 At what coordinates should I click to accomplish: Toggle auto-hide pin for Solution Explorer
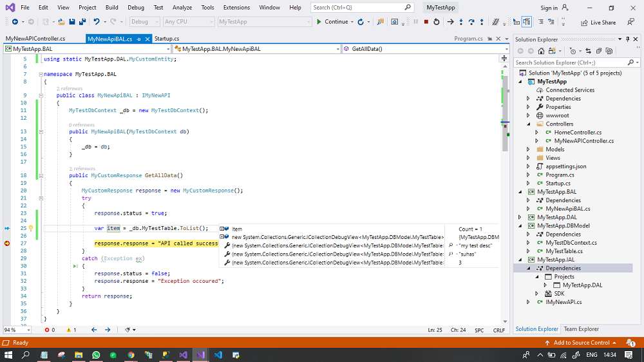pos(627,39)
